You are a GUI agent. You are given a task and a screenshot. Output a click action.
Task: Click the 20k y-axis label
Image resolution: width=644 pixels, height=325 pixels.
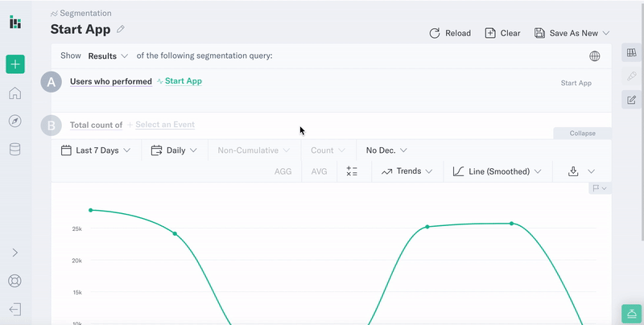click(x=76, y=261)
